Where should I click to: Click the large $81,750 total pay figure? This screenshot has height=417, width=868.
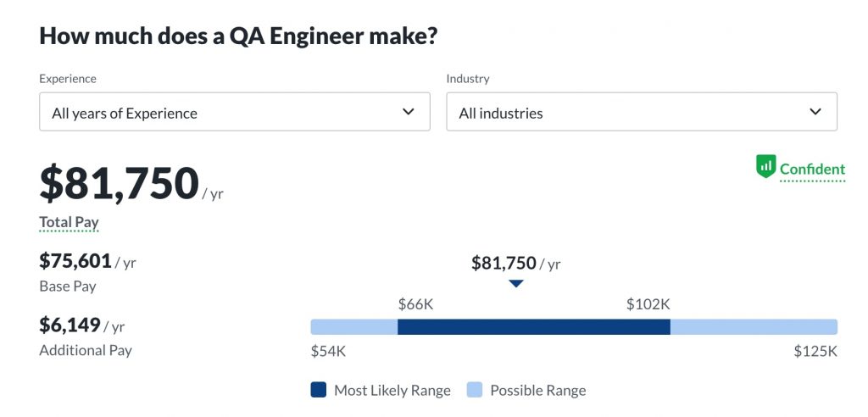[120, 184]
